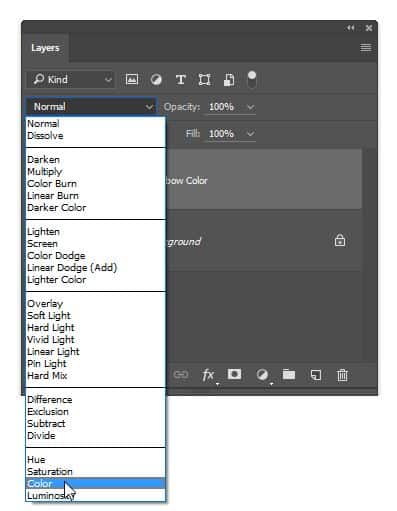Choose Multiply blend mode
397x511 pixels.
tap(45, 172)
